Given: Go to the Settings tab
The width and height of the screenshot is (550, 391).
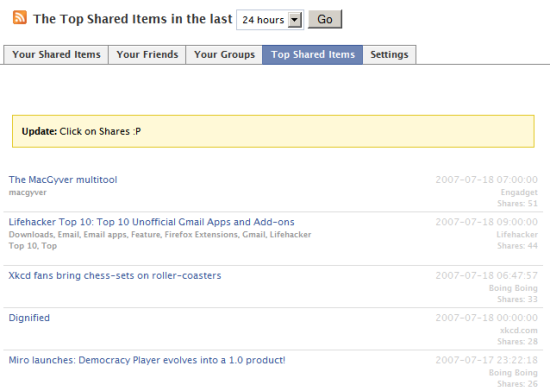Looking at the screenshot, I should click(x=389, y=55).
